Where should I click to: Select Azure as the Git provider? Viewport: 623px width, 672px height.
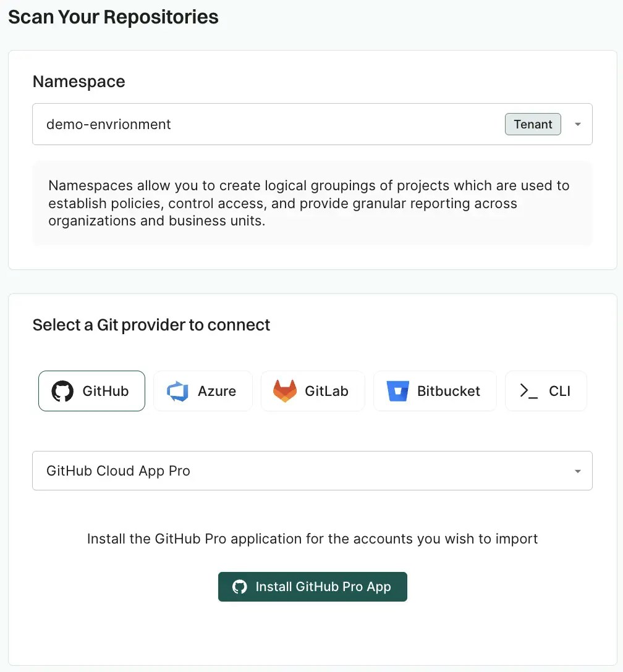pos(203,390)
